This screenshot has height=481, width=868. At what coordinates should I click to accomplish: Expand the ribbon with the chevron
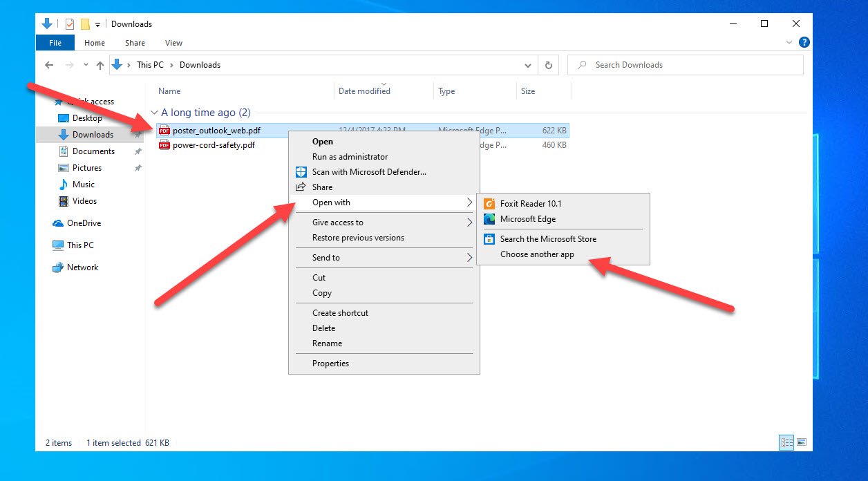point(790,42)
